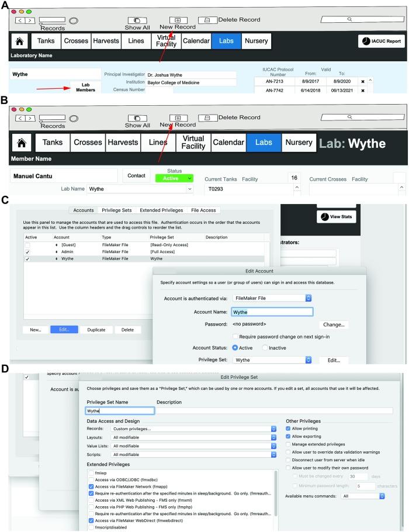The image size is (409, 532).
Task: Click the Show All icon in panel A
Action: [137, 20]
